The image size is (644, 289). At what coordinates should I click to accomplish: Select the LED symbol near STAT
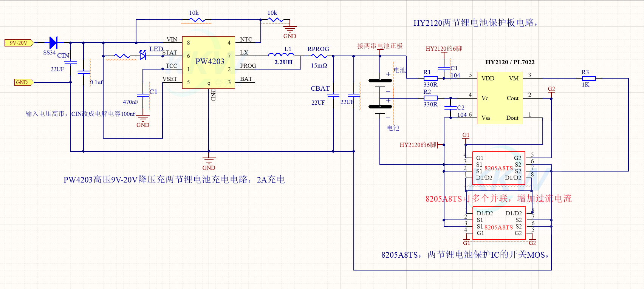(x=142, y=56)
